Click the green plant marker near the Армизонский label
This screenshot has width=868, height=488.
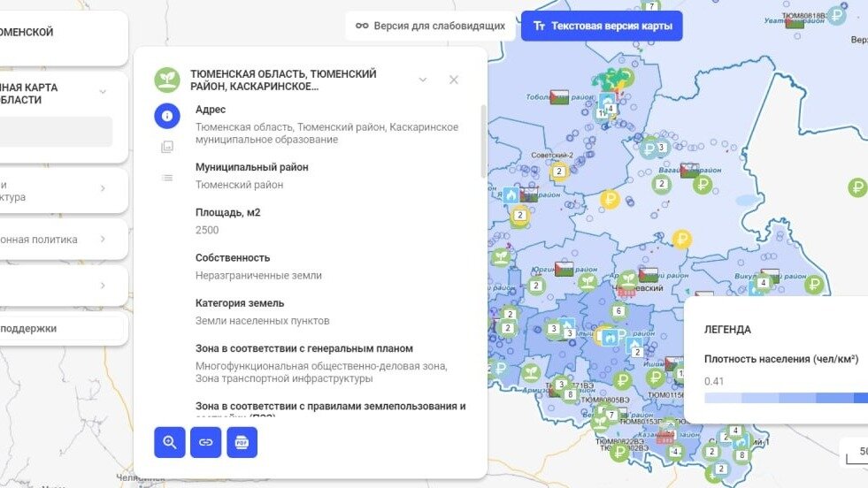tap(530, 372)
